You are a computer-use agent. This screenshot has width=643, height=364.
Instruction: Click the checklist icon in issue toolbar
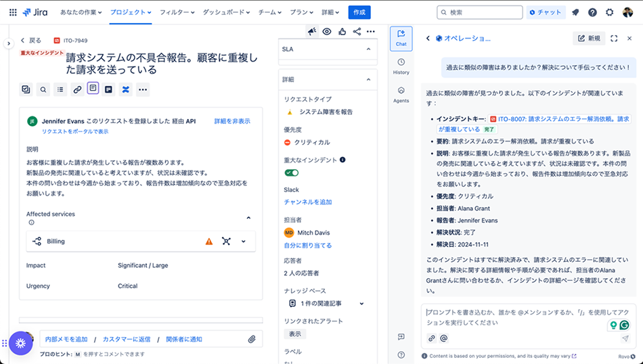pos(26,89)
